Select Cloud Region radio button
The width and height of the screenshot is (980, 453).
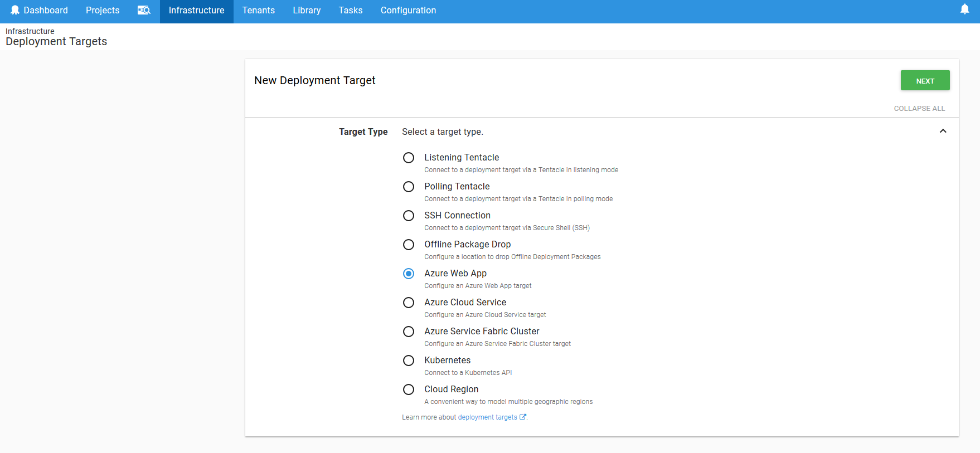tap(409, 389)
